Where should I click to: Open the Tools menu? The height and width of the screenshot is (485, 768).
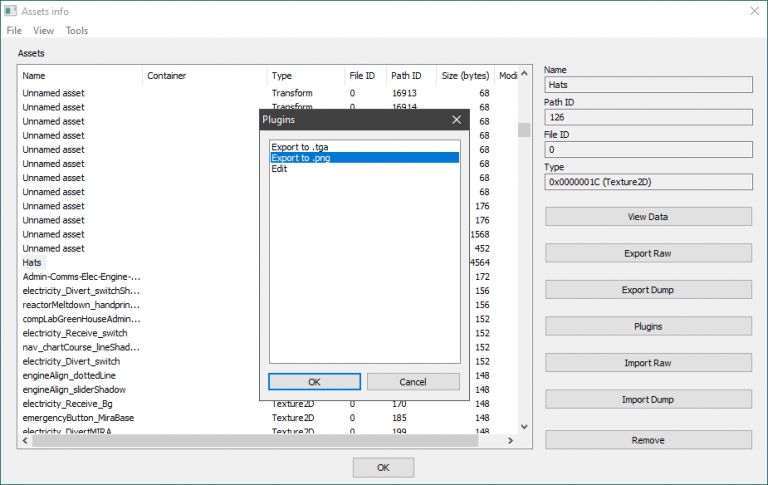(77, 31)
